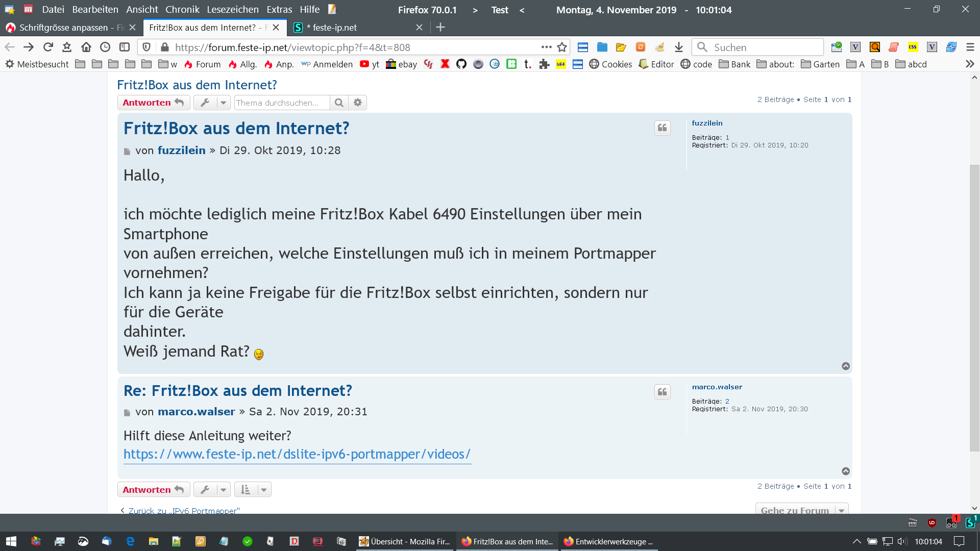
Task: Open the feste-ip.net videos link
Action: pyautogui.click(x=297, y=454)
